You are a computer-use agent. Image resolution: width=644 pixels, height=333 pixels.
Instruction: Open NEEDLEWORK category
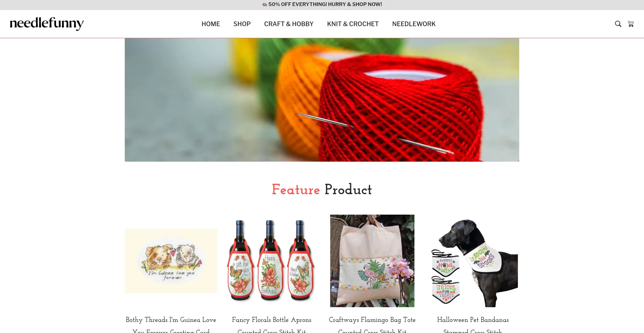click(414, 24)
